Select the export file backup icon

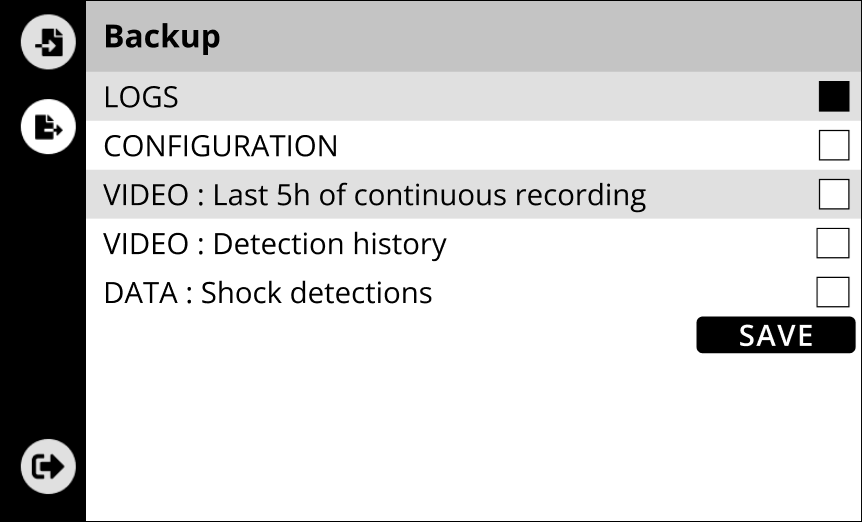click(x=48, y=127)
